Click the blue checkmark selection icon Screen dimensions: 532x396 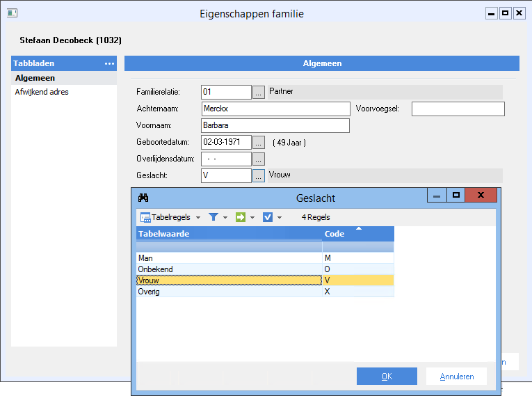tap(268, 217)
